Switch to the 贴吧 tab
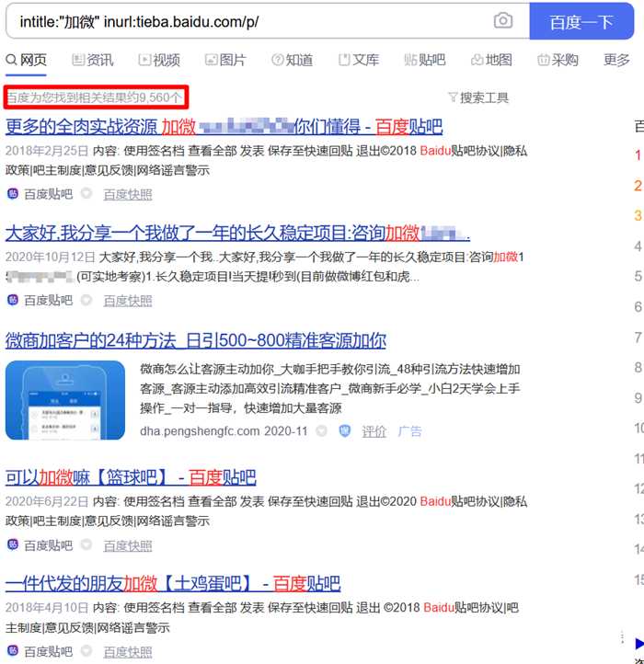 (424, 60)
